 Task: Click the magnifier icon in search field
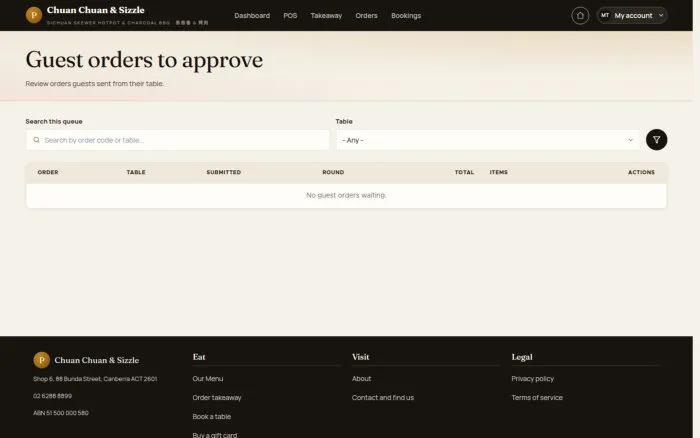(x=36, y=140)
